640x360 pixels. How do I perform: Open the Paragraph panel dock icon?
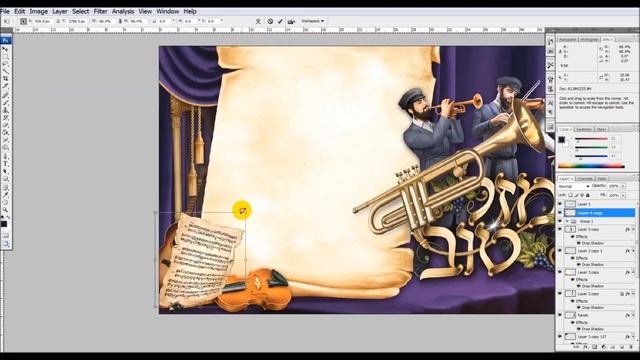pyautogui.click(x=550, y=112)
